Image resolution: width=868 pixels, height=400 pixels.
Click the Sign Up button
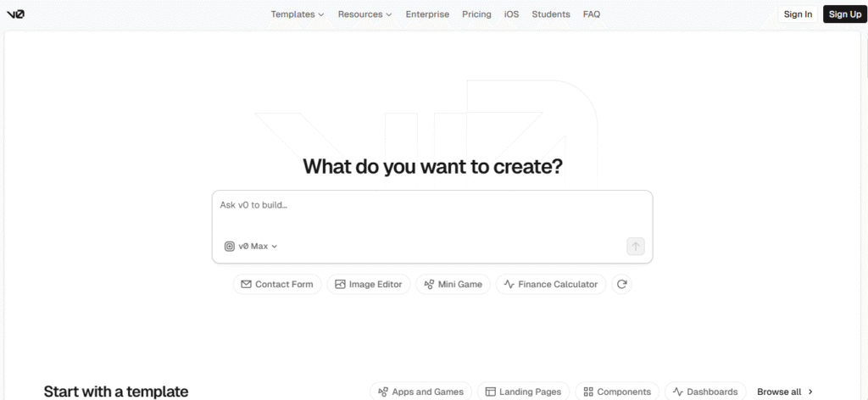click(844, 14)
